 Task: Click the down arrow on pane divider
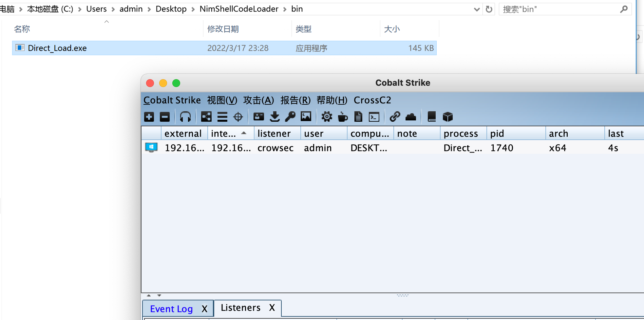tap(159, 295)
